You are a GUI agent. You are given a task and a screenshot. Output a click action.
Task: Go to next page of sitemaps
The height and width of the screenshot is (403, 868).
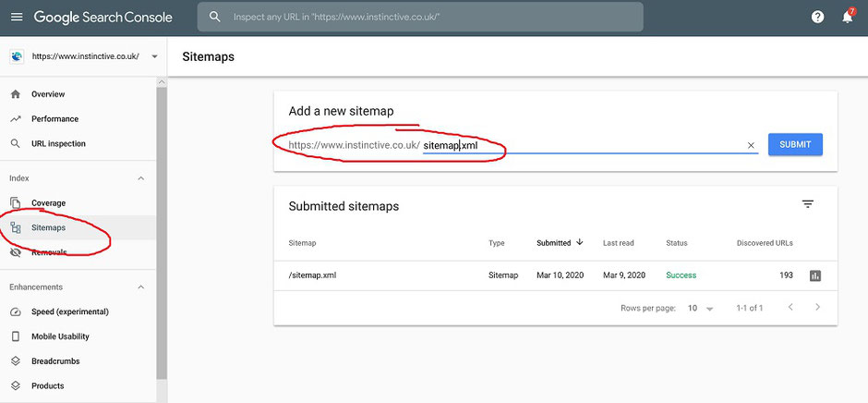817,307
